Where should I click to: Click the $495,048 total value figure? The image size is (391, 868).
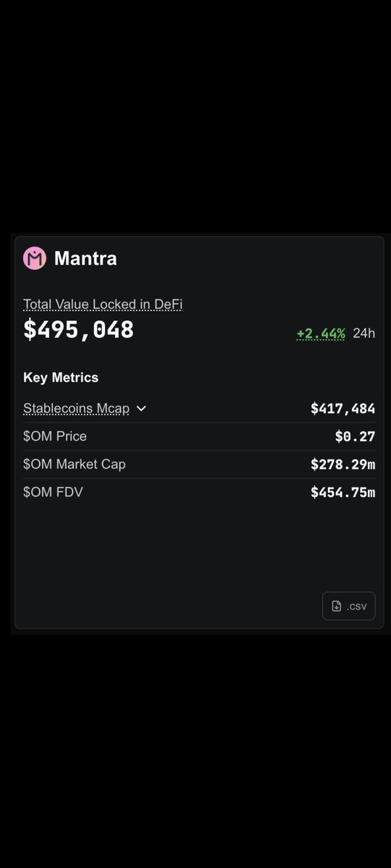coord(78,330)
